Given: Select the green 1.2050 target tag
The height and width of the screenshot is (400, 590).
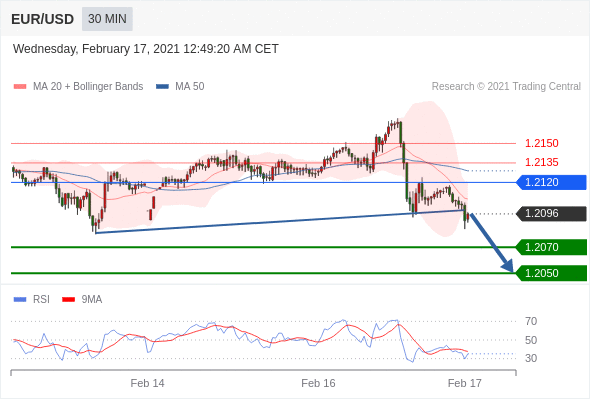Looking at the screenshot, I should [552, 273].
